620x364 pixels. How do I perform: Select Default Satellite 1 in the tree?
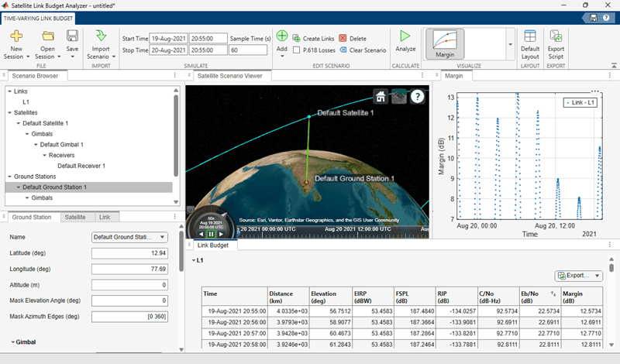click(x=45, y=123)
